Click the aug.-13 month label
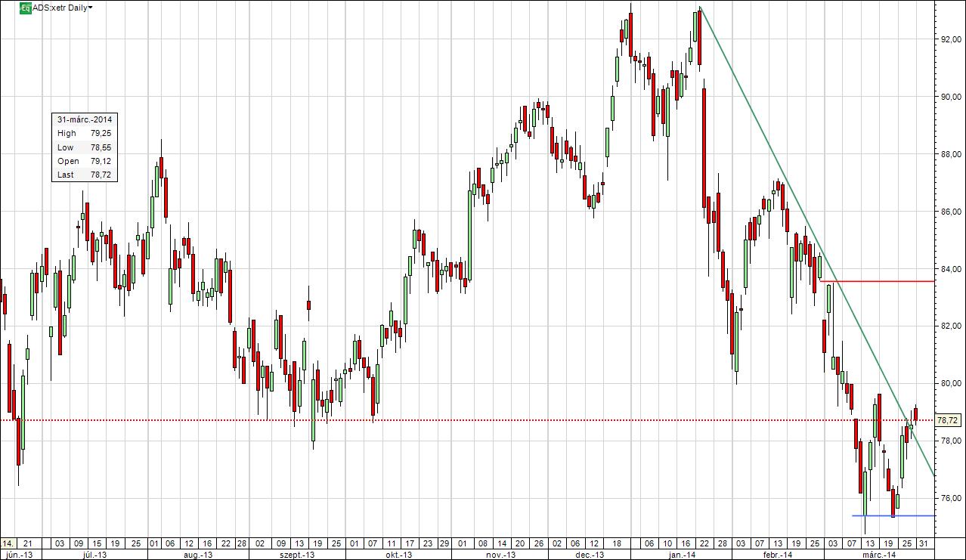966x560 pixels. tap(197, 555)
